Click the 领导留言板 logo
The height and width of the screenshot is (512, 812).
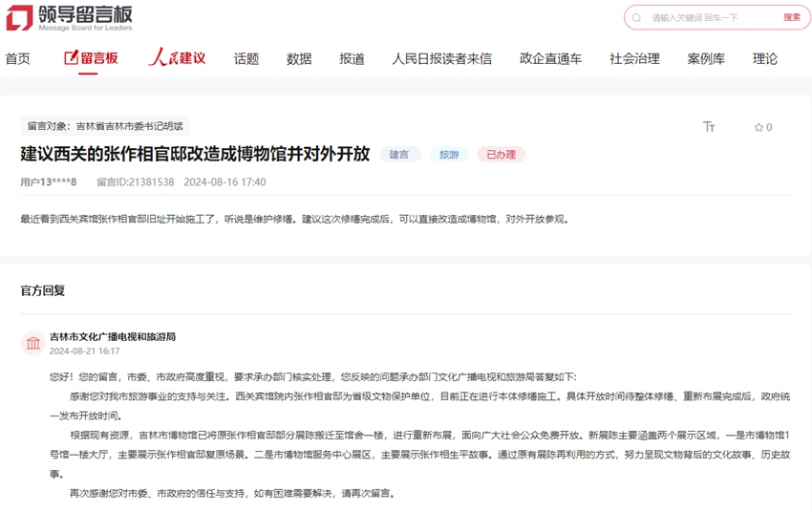click(69, 17)
